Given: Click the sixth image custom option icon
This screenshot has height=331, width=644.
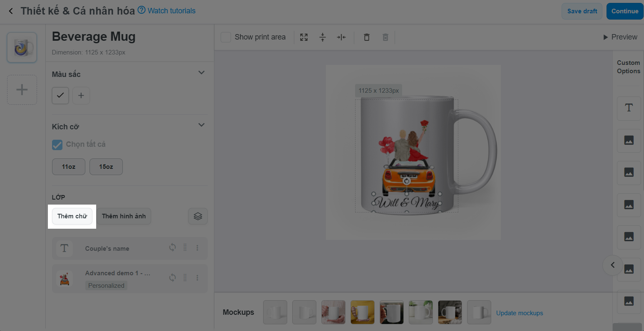Looking at the screenshot, I should [629, 301].
